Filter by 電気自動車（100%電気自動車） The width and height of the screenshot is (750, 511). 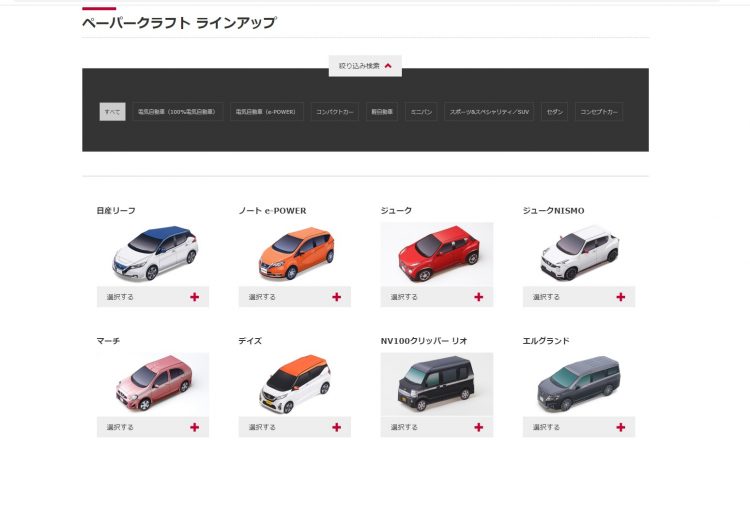point(177,111)
